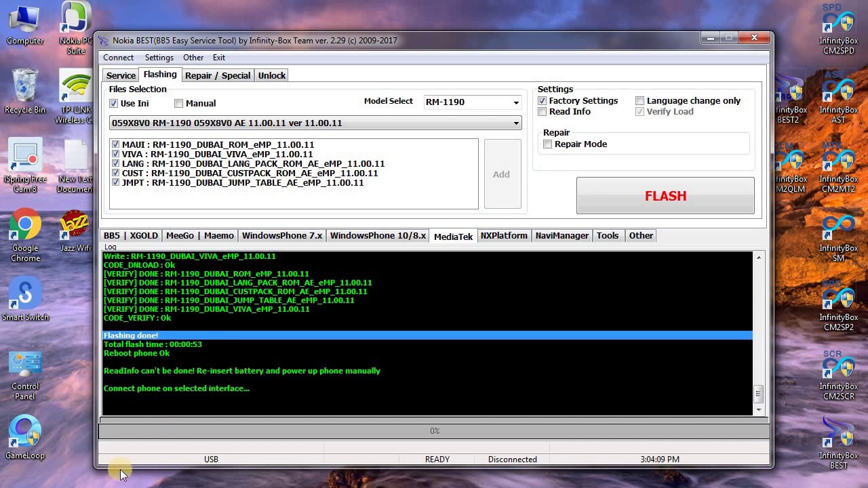Click the "USB" interface status entry
The image size is (868, 488).
(x=211, y=460)
